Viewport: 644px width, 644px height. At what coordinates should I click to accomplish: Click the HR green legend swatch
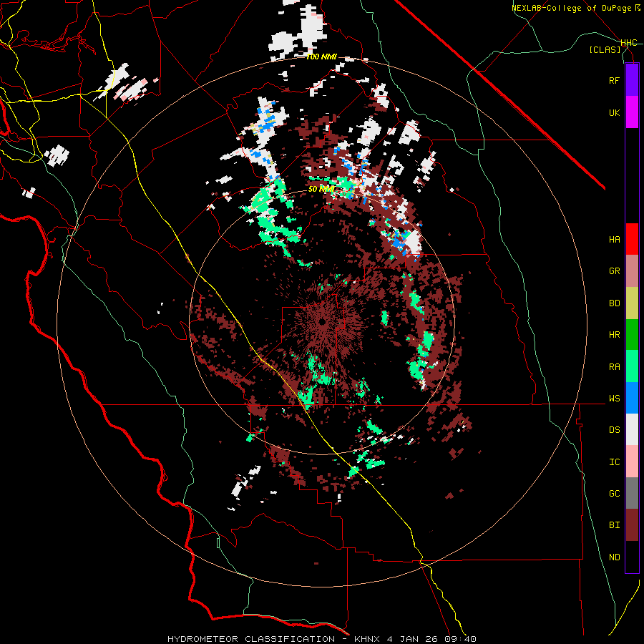[x=632, y=335]
